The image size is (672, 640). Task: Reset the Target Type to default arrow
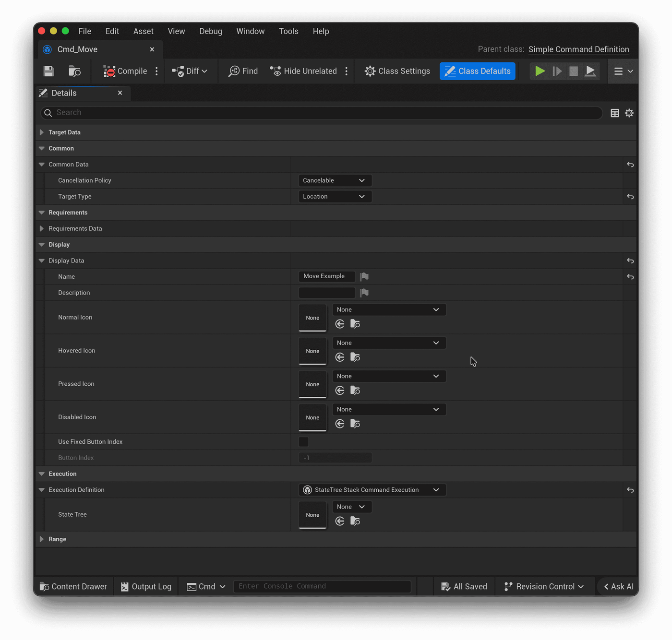[630, 197]
